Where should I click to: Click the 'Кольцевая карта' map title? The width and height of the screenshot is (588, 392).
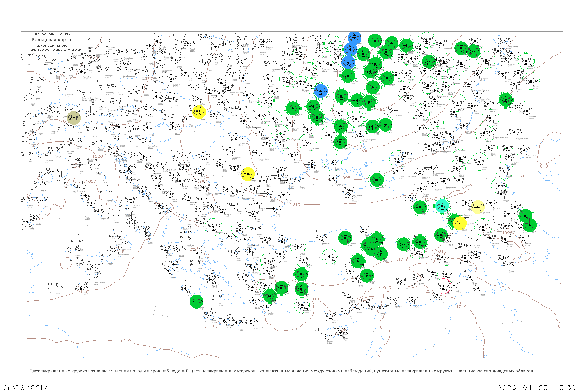(51, 40)
